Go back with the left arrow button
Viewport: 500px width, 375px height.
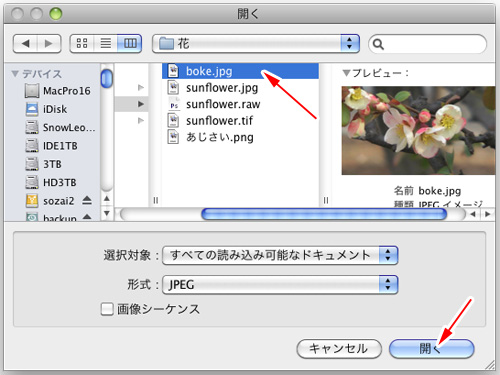pyautogui.click(x=25, y=44)
